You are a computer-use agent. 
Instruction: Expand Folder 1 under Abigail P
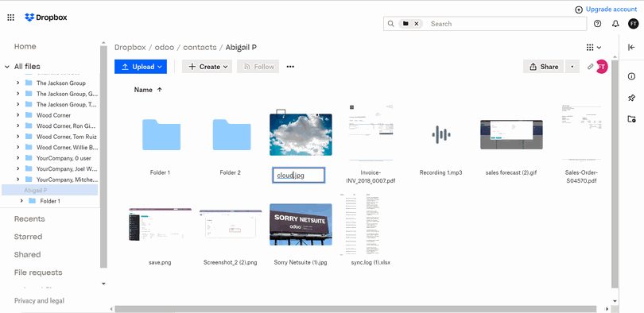point(21,201)
